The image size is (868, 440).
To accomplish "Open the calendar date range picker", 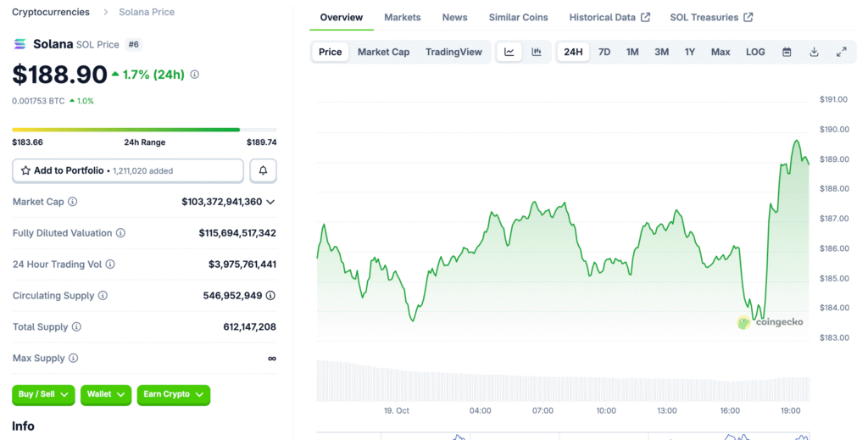I will [x=787, y=52].
